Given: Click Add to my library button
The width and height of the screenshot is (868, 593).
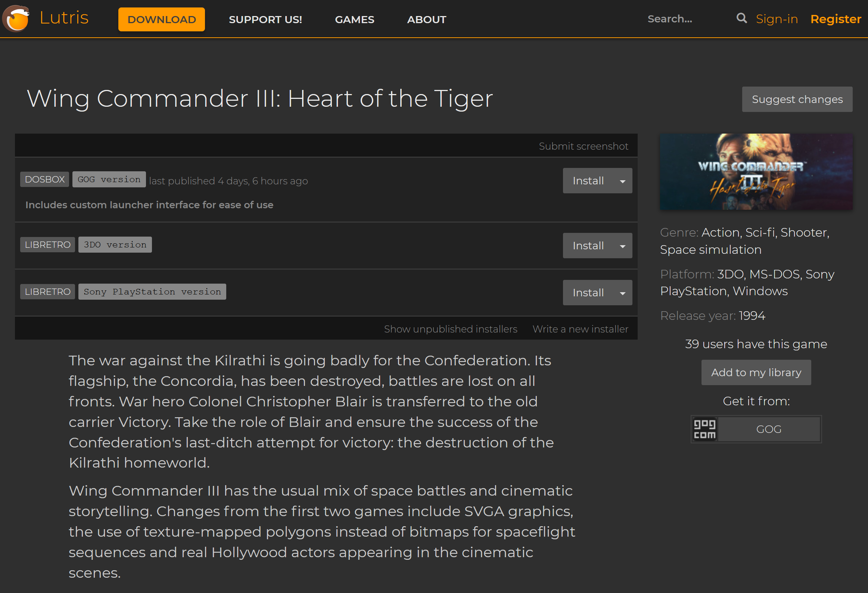Looking at the screenshot, I should 756,372.
